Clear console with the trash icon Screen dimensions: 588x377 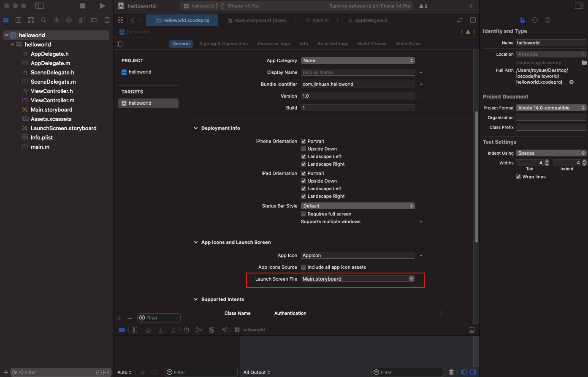[x=451, y=372]
